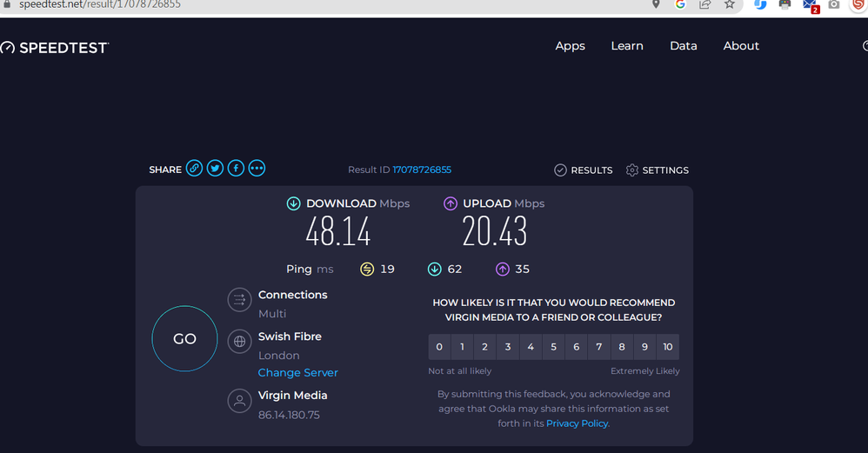The image size is (868, 453).
Task: Rate recommendation score 8
Action: click(622, 347)
